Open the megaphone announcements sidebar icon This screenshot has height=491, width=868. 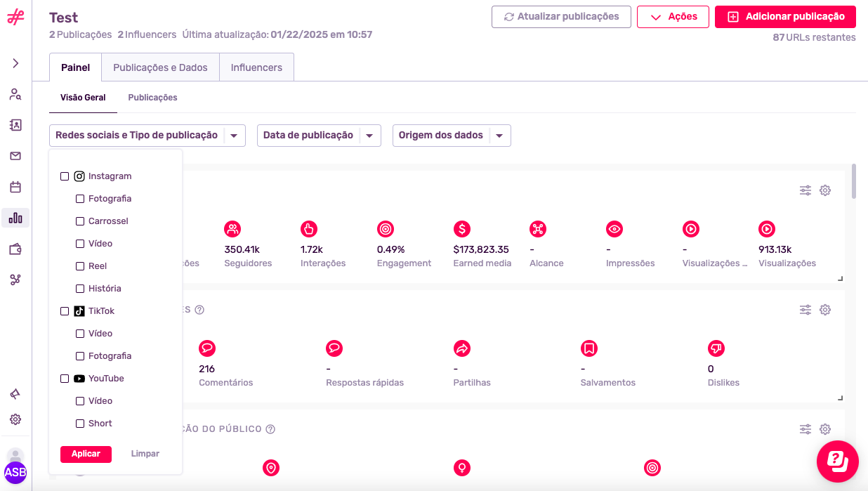(15, 394)
